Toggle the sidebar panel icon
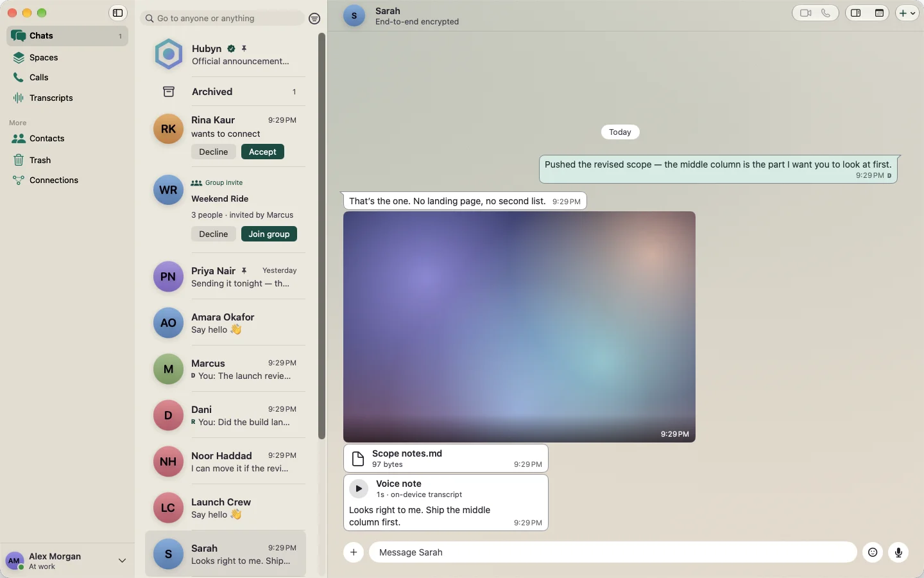924x578 pixels. point(118,13)
